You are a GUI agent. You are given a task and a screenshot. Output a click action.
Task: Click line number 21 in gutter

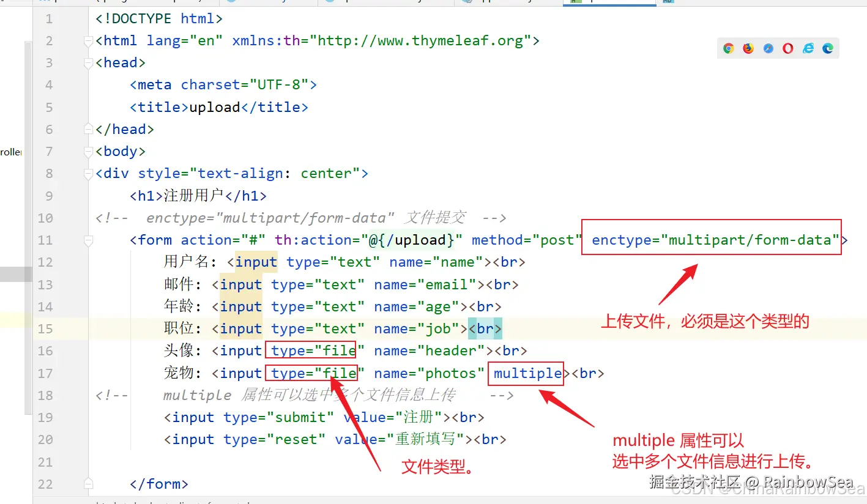point(45,462)
